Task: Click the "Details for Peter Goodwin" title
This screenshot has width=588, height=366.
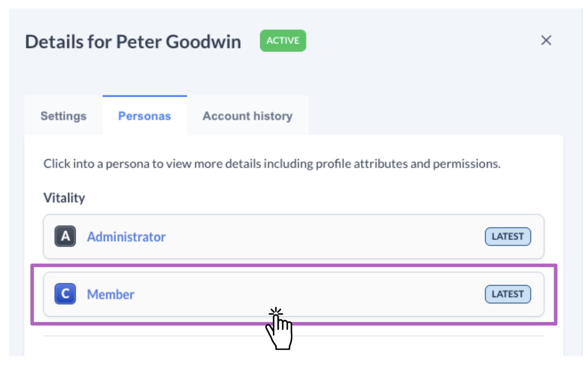Action: (x=133, y=42)
